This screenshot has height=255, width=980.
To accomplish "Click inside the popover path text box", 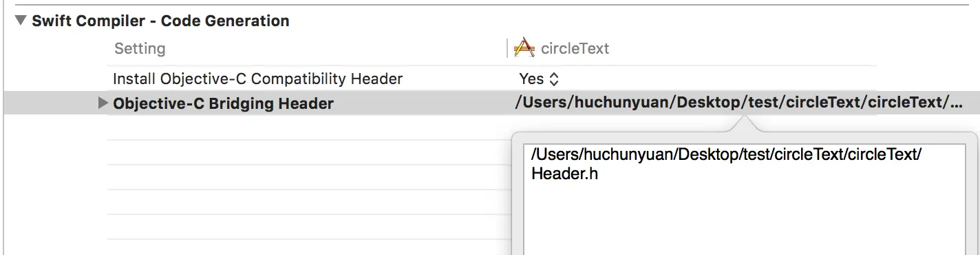I will (745, 200).
